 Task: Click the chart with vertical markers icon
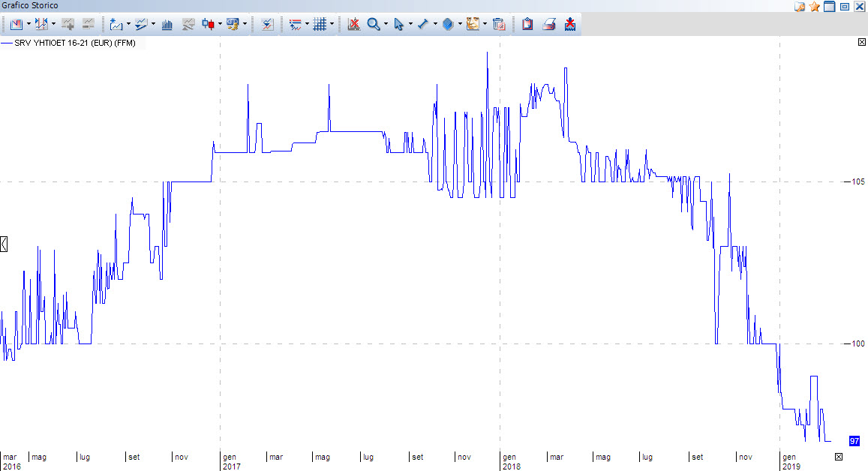click(x=41, y=24)
